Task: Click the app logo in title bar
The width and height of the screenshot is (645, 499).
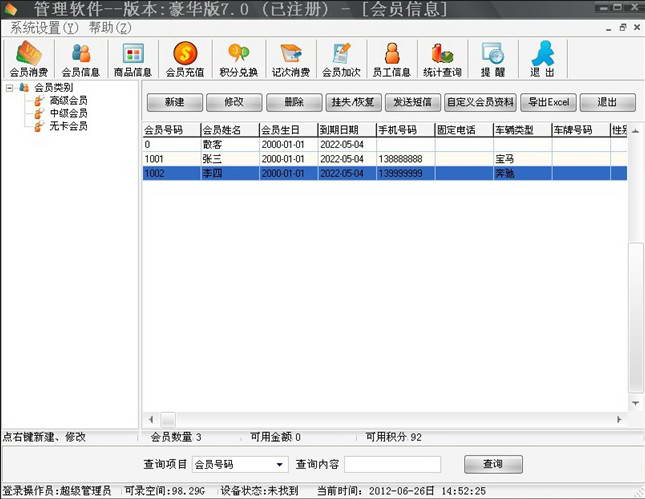Action: coord(10,8)
